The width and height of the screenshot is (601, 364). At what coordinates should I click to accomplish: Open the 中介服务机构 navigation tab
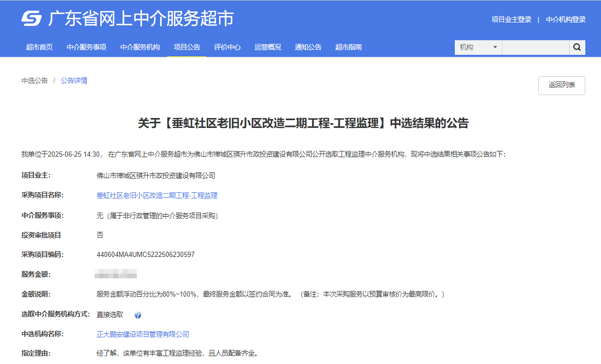[140, 47]
